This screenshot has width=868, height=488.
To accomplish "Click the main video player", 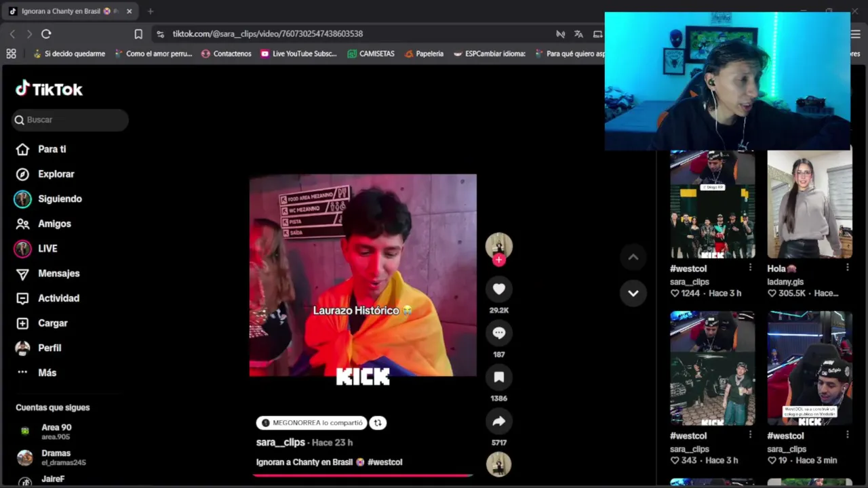I will (363, 275).
